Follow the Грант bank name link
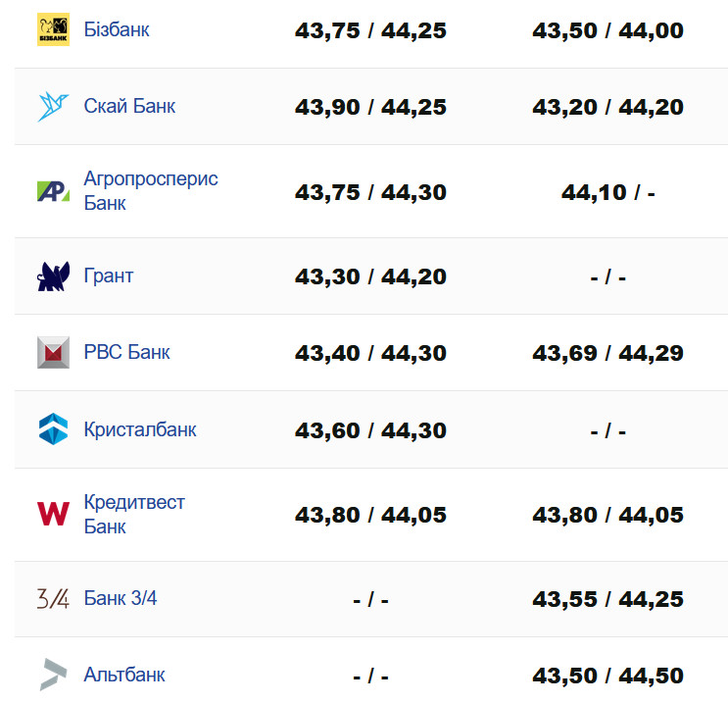Viewport: 728px width, 702px height. click(x=109, y=276)
